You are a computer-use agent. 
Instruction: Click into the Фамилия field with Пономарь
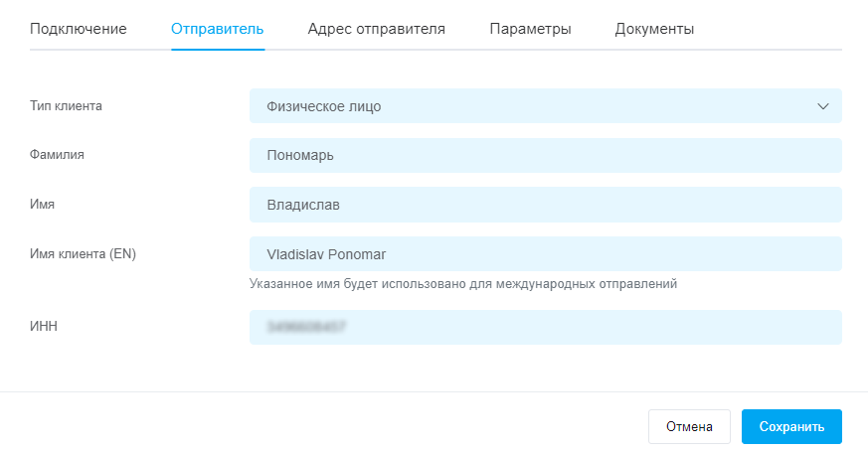point(546,155)
